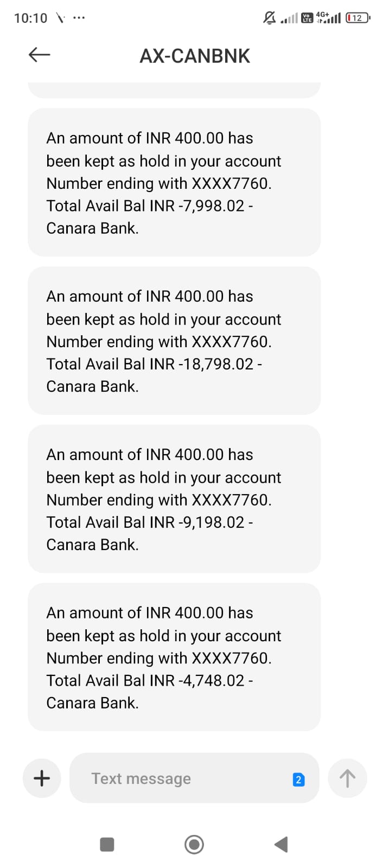This screenshot has height=868, width=389.
Task: Tap the back arrow beside AX-CANBNK
Action: point(39,54)
